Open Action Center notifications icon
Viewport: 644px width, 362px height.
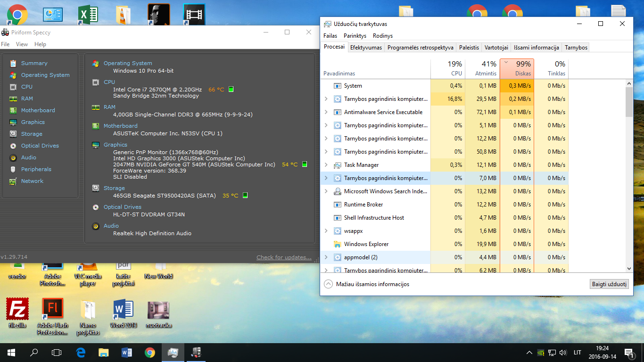(x=629, y=353)
